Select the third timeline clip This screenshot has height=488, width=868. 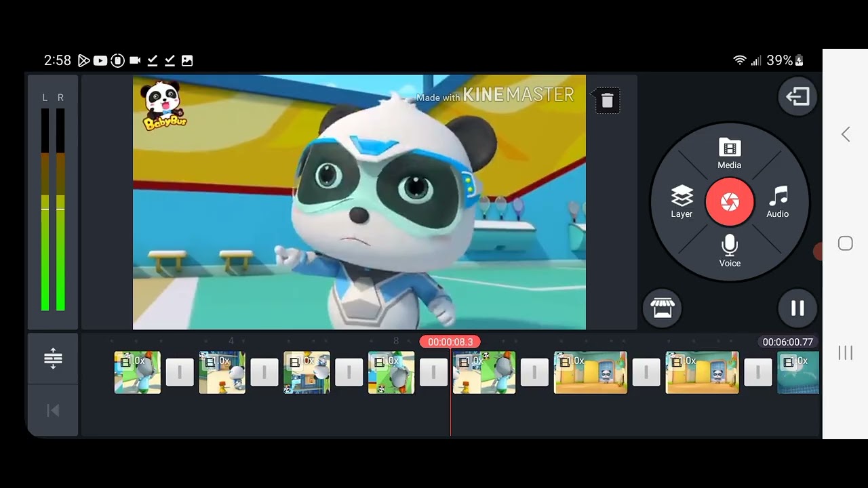[307, 372]
